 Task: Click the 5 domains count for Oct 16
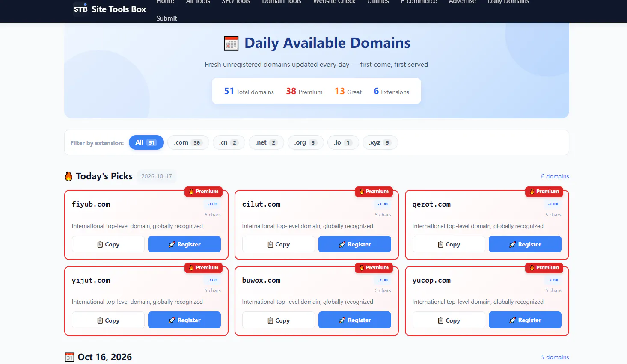tap(555, 357)
